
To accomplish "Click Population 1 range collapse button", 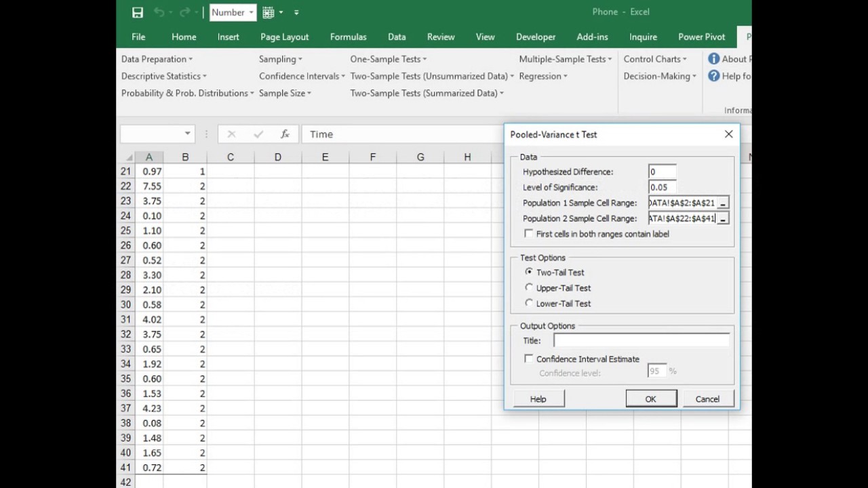I will (x=723, y=203).
